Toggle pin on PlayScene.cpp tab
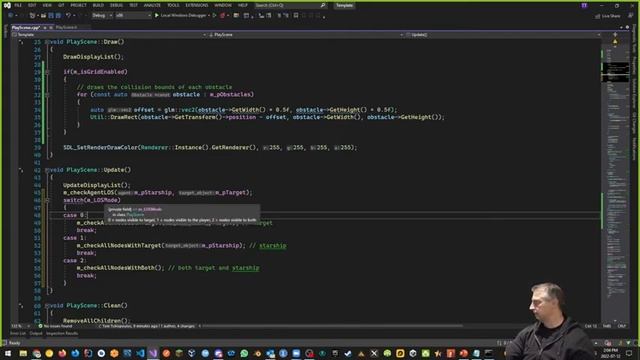640x360 pixels. (x=45, y=27)
